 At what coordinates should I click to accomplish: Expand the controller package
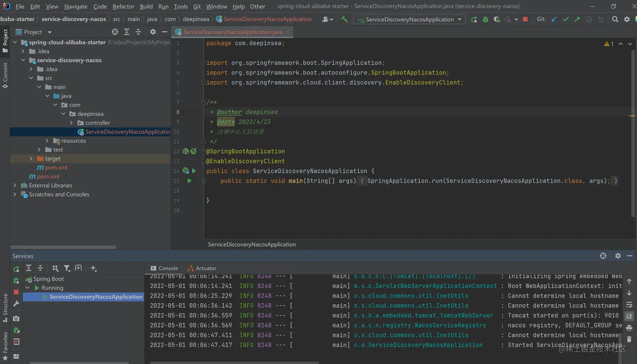coord(71,123)
